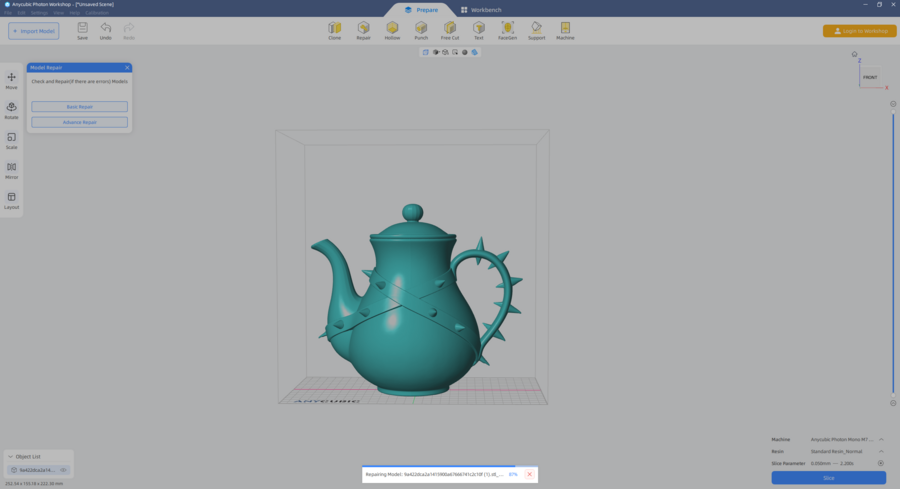900x489 pixels.
Task: Select the Punch tool
Action: [421, 30]
